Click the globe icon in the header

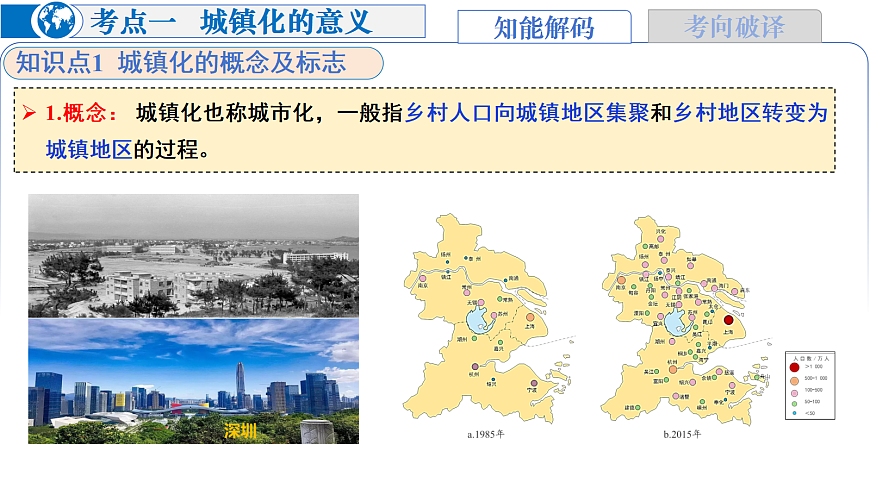pyautogui.click(x=55, y=19)
